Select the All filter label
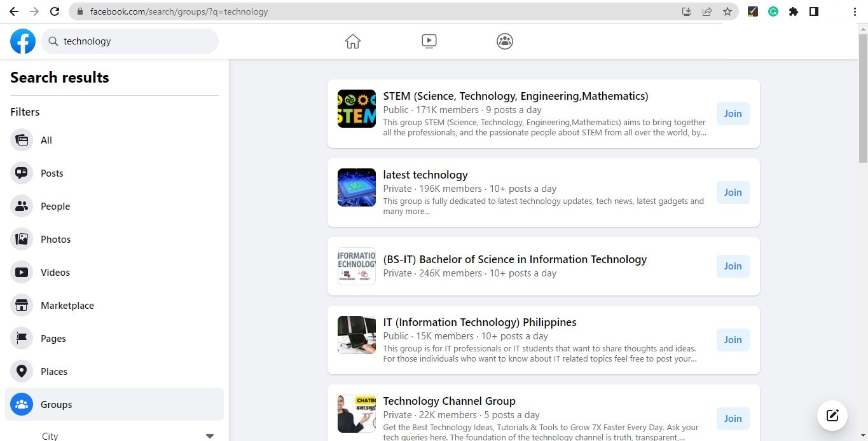Viewport: 868px width, 441px height. tap(46, 140)
